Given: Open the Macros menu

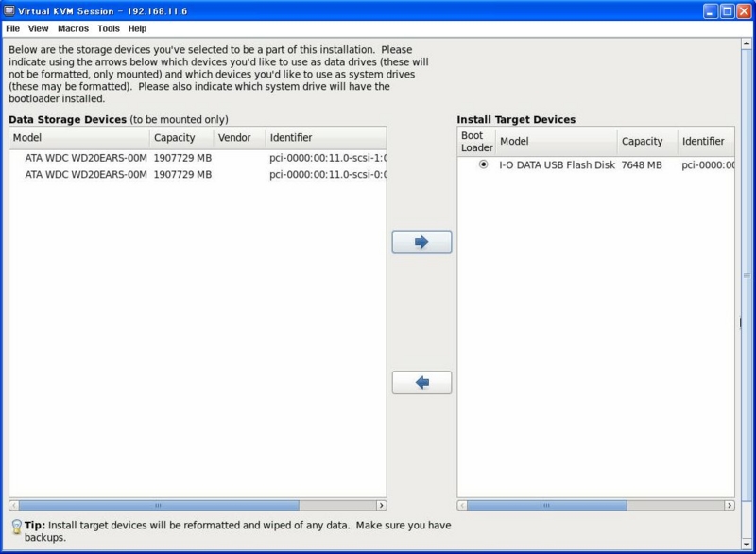Looking at the screenshot, I should pyautogui.click(x=74, y=28).
